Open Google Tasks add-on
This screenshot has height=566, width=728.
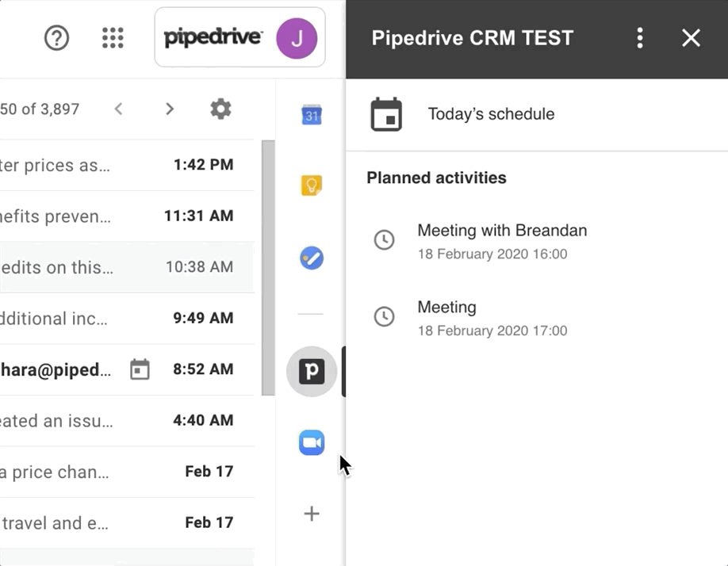pos(312,258)
